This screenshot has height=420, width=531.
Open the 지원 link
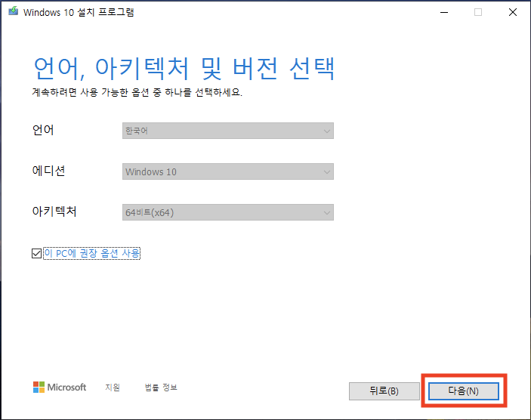113,388
